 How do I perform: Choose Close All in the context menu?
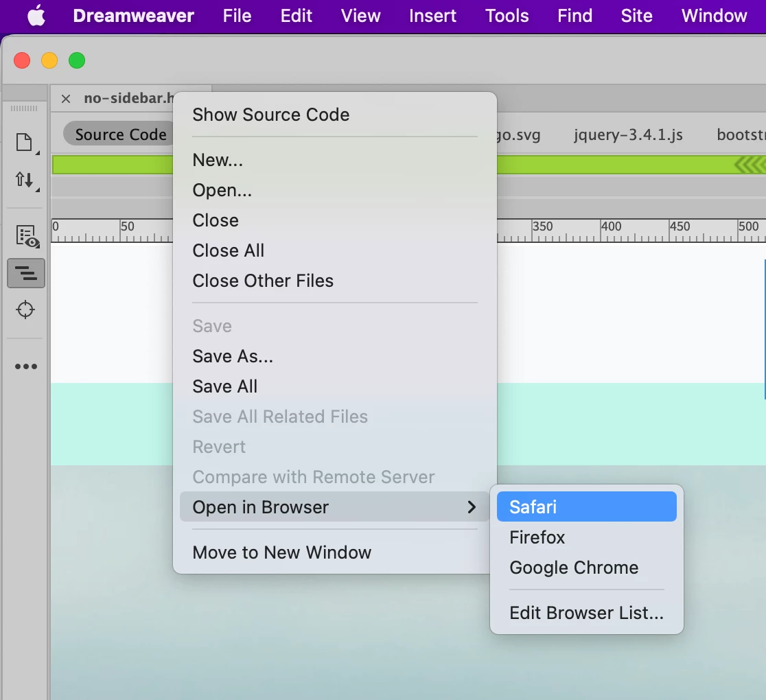(x=335, y=250)
